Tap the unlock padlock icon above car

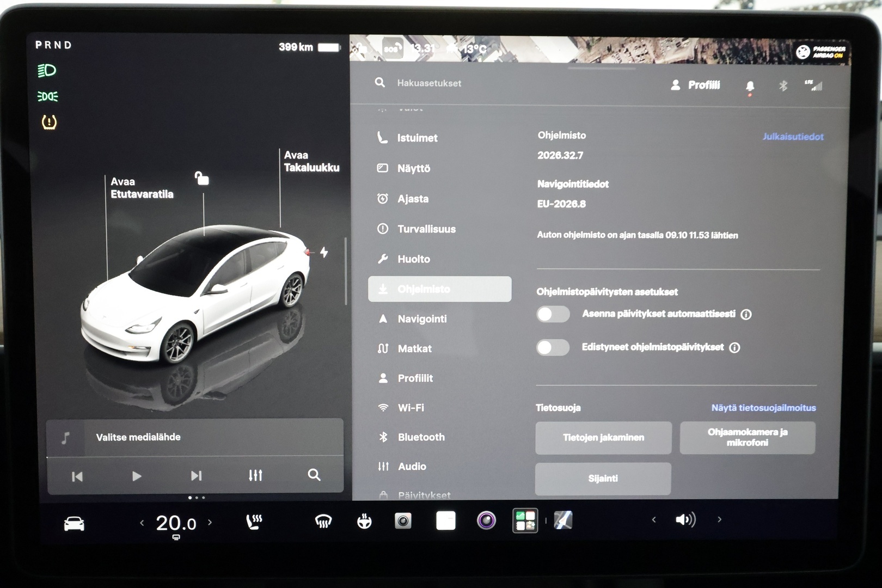[201, 178]
